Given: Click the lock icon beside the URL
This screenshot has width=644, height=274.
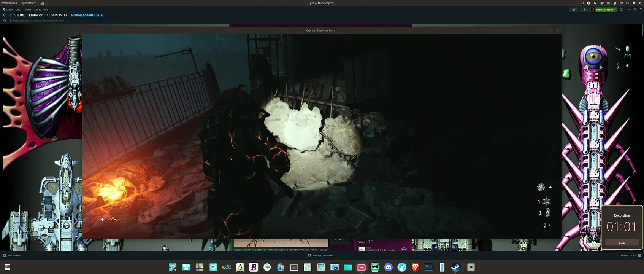Looking at the screenshot, I should [10, 21].
